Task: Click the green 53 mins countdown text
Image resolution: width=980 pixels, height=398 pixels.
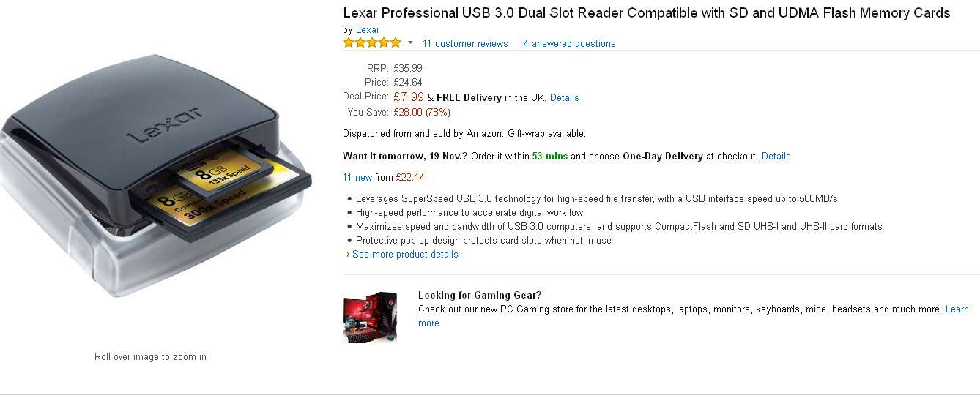Action: [x=550, y=157]
